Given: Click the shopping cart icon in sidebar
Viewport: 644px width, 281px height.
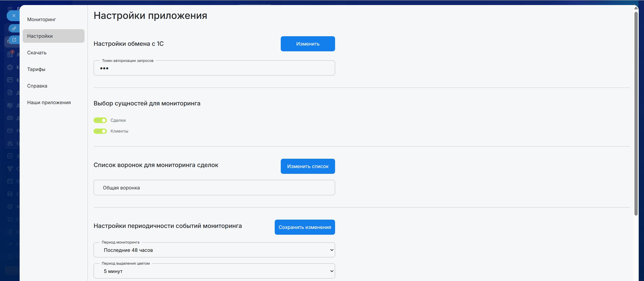Looking at the screenshot, I should [10, 219].
